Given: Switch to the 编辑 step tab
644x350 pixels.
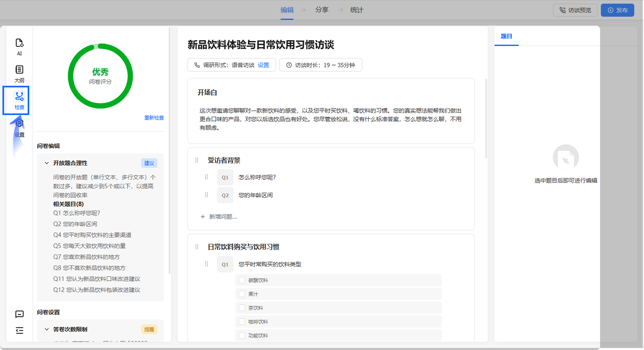Looking at the screenshot, I should 287,10.
